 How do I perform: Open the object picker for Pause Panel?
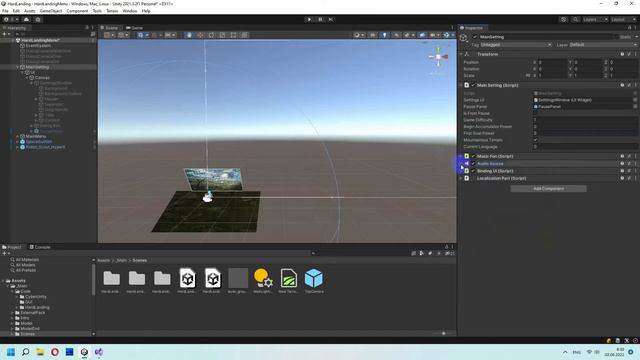[635, 107]
